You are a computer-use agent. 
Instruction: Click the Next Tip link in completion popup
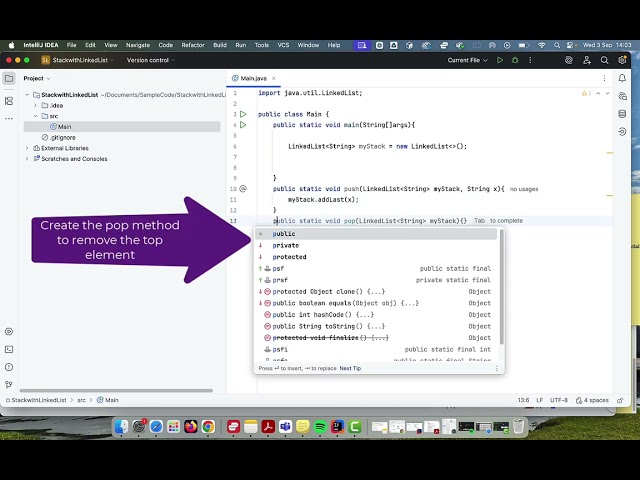(350, 368)
